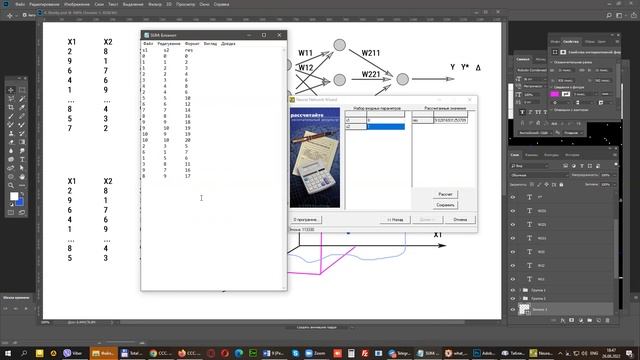Hide the selected layer with checkered thumbnail
Viewport: 640px width, 360px height.
pos(513,309)
